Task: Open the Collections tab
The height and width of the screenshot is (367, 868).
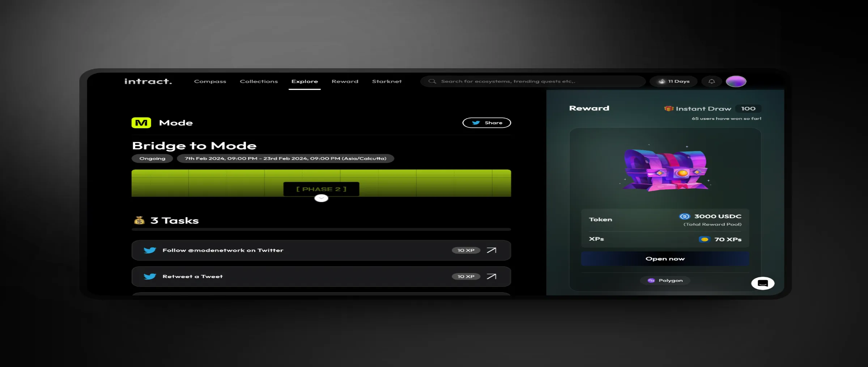Action: click(259, 81)
